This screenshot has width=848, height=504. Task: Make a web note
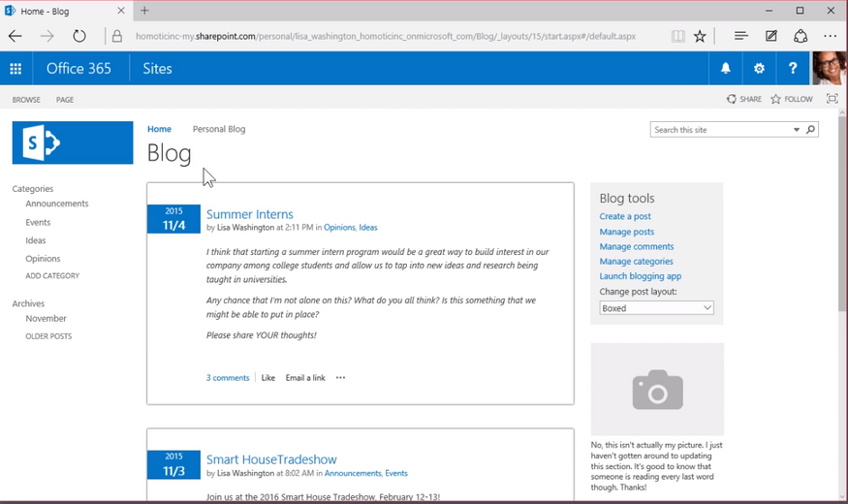771,36
